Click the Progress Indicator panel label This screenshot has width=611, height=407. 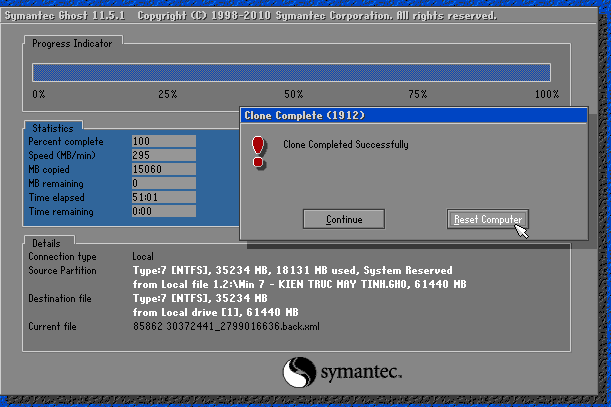click(72, 43)
